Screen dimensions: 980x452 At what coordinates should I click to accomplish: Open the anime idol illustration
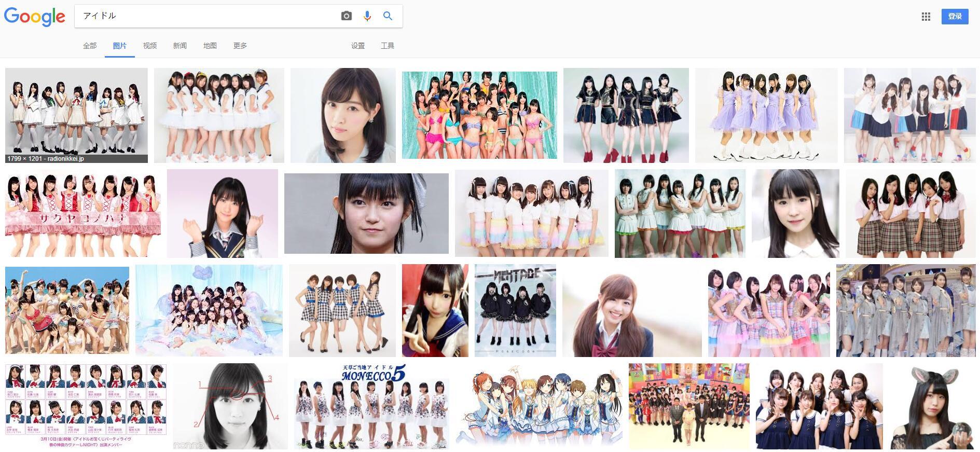point(539,406)
